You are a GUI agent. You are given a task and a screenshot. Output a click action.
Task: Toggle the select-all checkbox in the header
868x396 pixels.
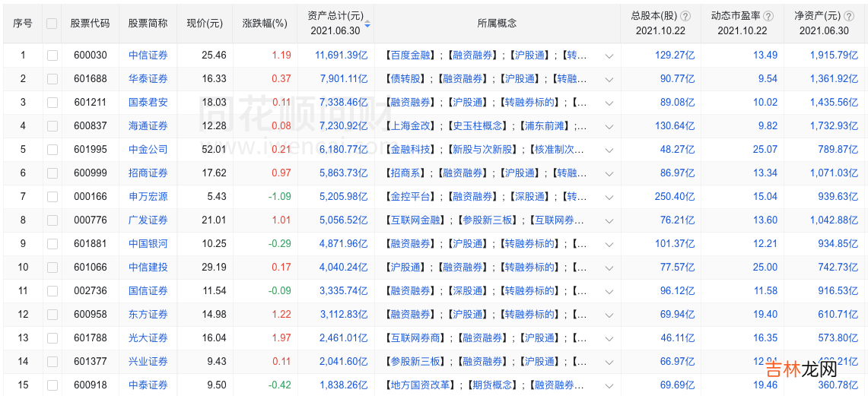[x=52, y=24]
